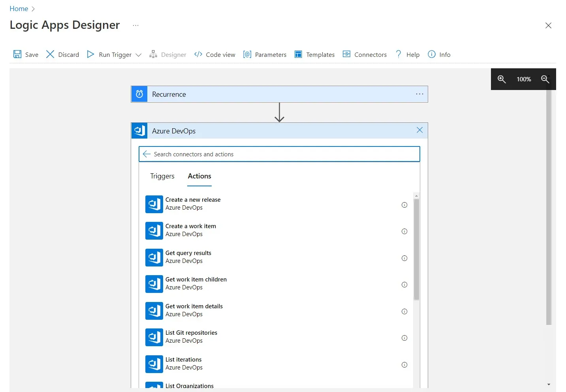Show info for Create a work item
Screen dimensions: 566x392
click(x=404, y=231)
